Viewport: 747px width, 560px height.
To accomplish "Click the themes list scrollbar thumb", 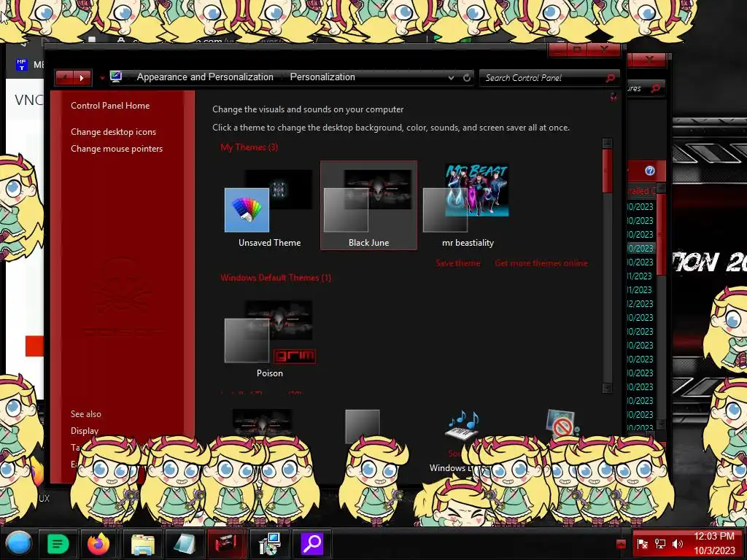I will (607, 171).
